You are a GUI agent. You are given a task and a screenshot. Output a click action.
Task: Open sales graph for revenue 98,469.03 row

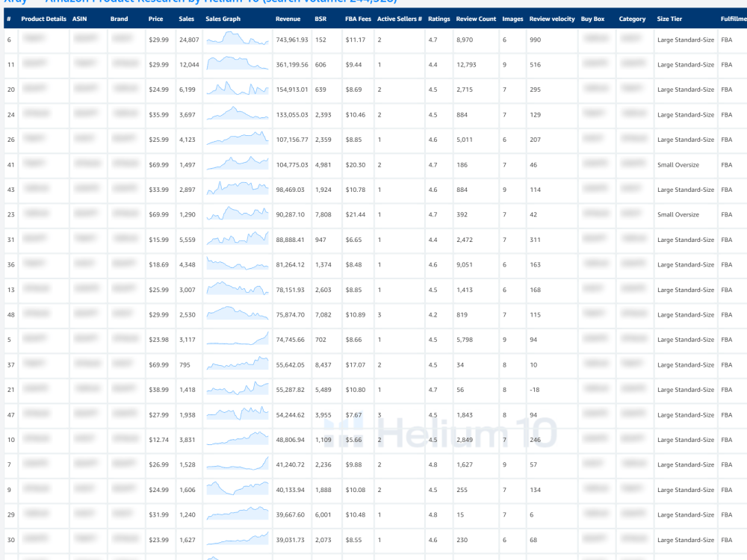(x=238, y=188)
